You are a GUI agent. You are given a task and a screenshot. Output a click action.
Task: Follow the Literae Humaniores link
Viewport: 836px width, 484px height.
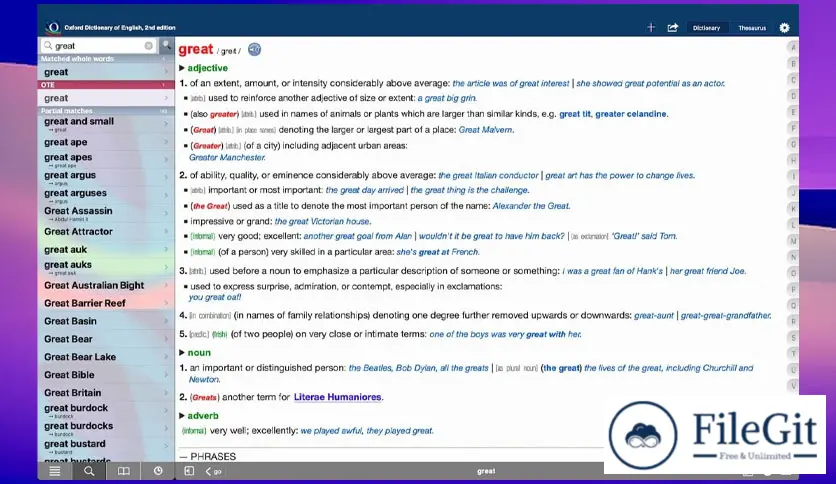[337, 397]
